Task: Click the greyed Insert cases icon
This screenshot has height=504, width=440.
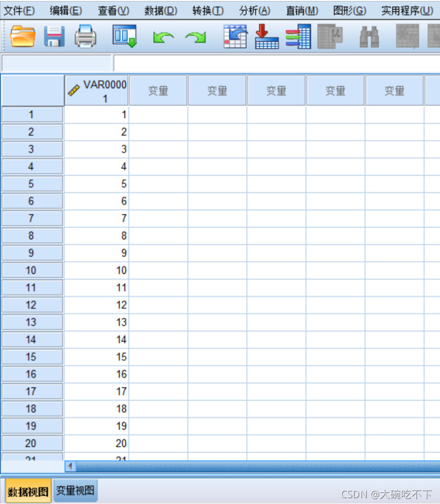Action: pyautogui.click(x=407, y=37)
